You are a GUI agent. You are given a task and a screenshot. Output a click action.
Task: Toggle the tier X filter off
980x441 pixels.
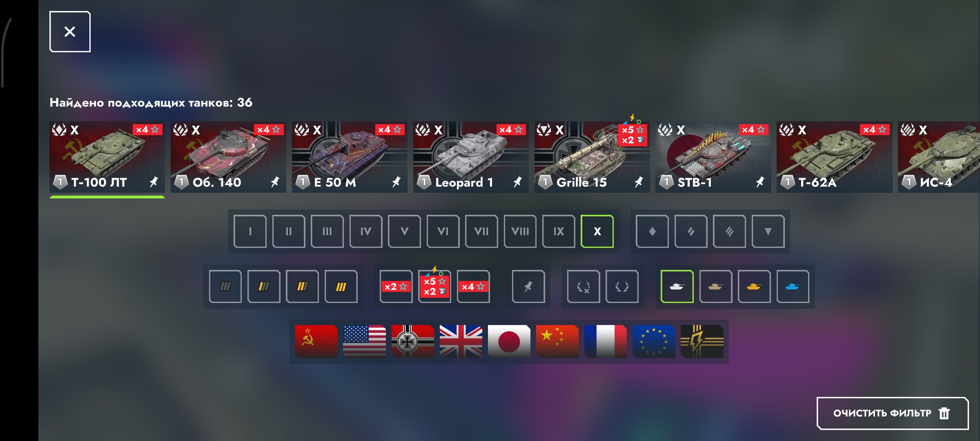pyautogui.click(x=597, y=231)
